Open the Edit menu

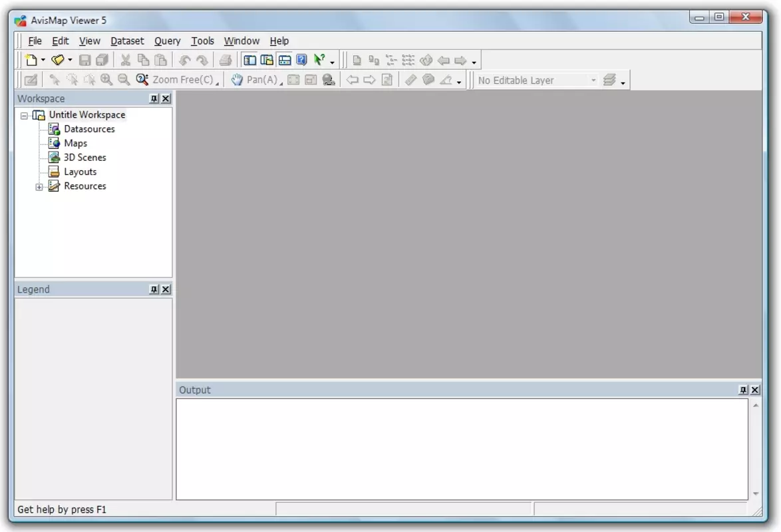point(61,41)
